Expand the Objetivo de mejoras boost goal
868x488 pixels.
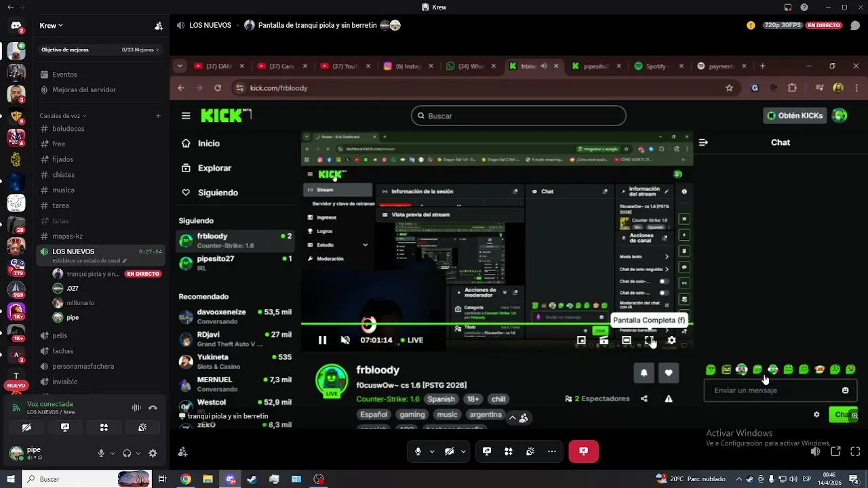[100, 49]
